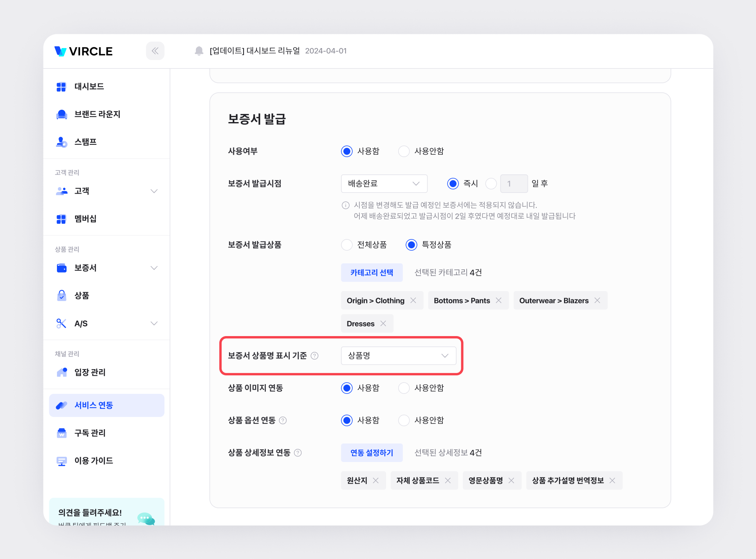Remove the Dresses category tag

point(383,323)
